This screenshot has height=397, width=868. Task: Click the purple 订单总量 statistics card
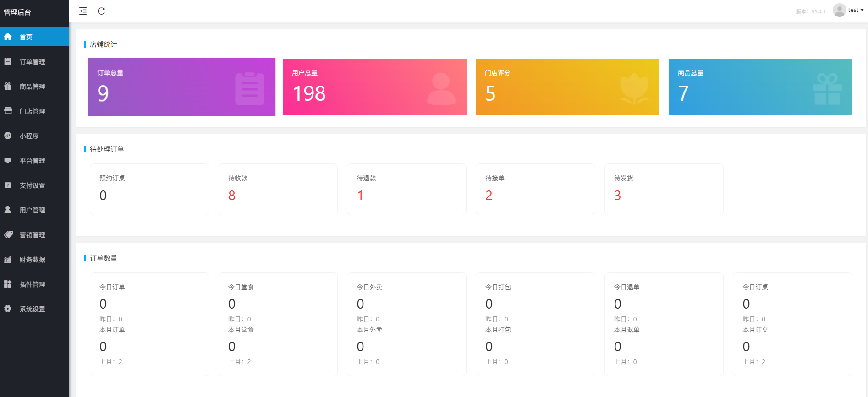181,87
